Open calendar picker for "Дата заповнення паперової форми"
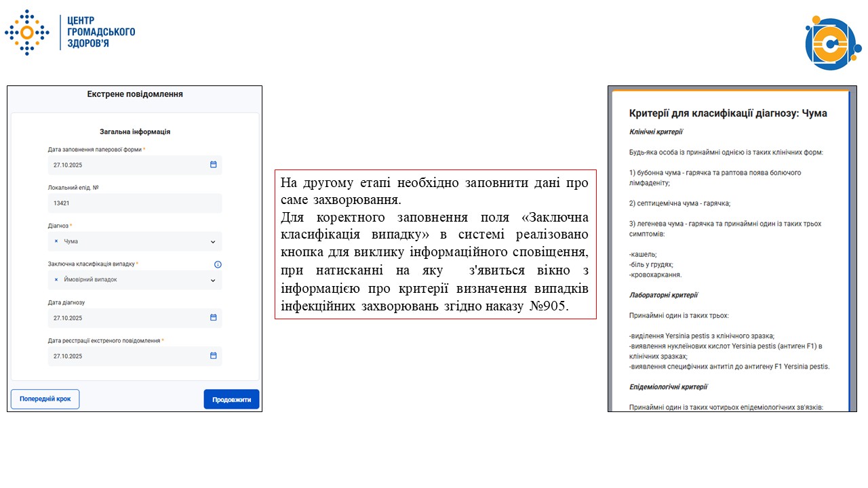 point(213,165)
